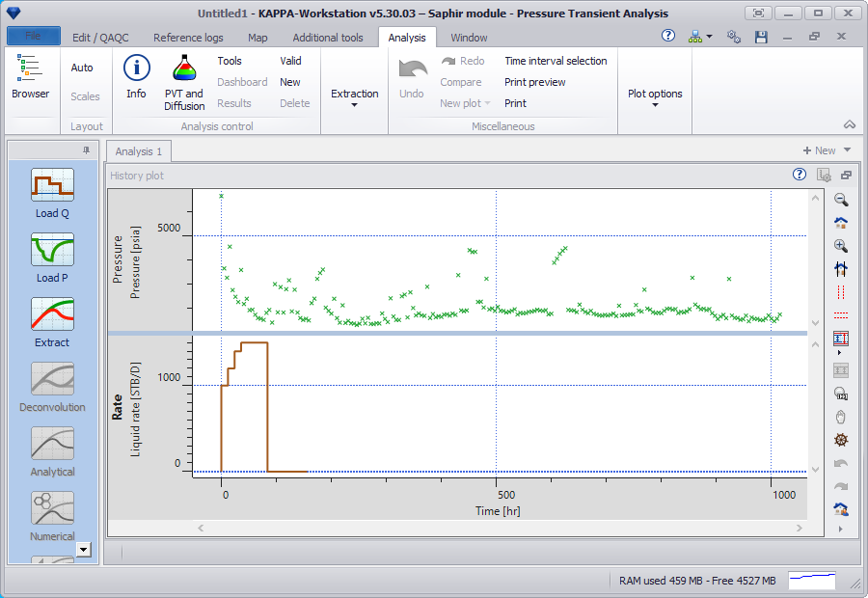Click the RAM used status text
868x598 pixels.
(697, 581)
